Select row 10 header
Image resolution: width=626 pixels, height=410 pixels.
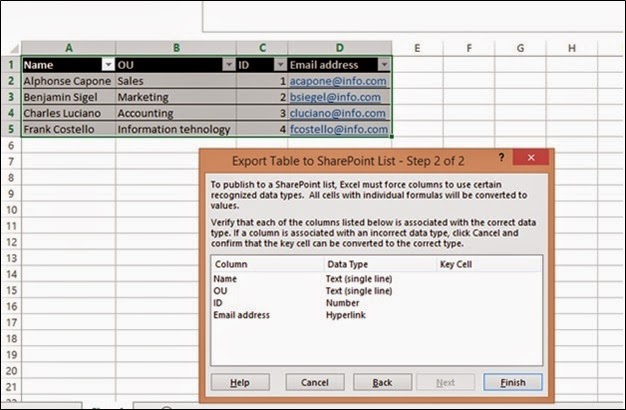click(x=11, y=210)
